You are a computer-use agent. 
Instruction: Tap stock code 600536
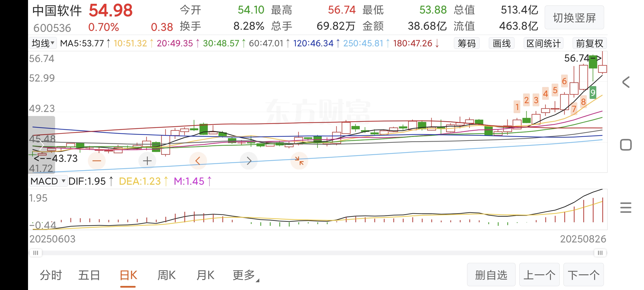[52, 28]
